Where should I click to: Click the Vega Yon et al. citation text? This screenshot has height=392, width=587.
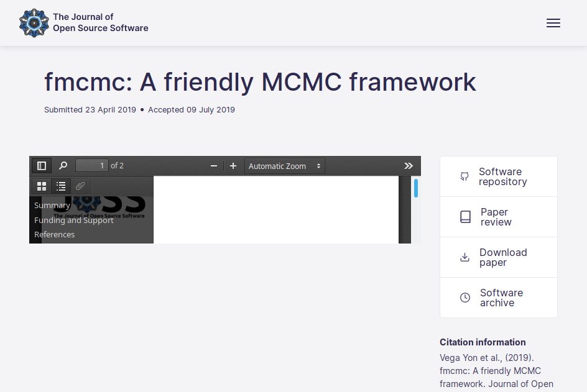coord(496,371)
